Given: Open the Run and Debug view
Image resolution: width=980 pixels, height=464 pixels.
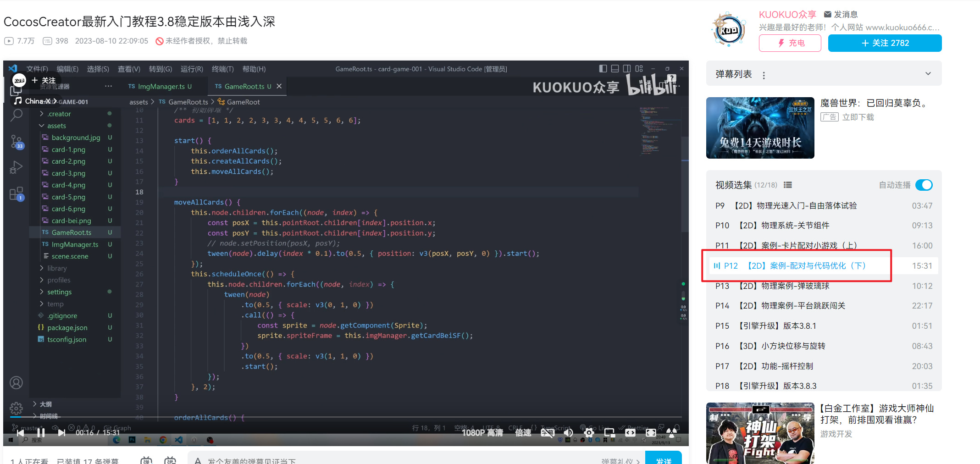Looking at the screenshot, I should [x=17, y=167].
